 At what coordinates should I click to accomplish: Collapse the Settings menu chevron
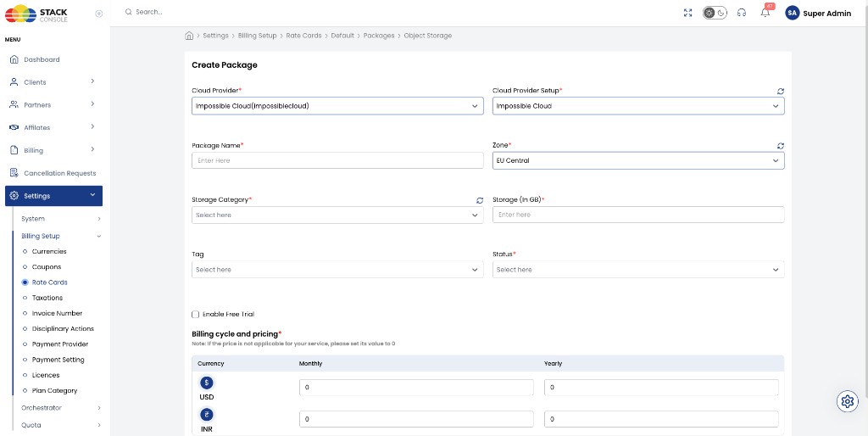pos(92,195)
